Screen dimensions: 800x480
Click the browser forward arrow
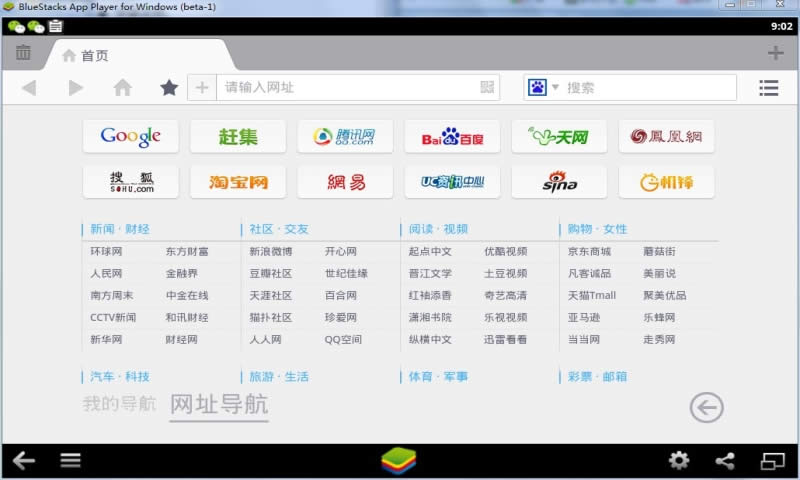[76, 88]
